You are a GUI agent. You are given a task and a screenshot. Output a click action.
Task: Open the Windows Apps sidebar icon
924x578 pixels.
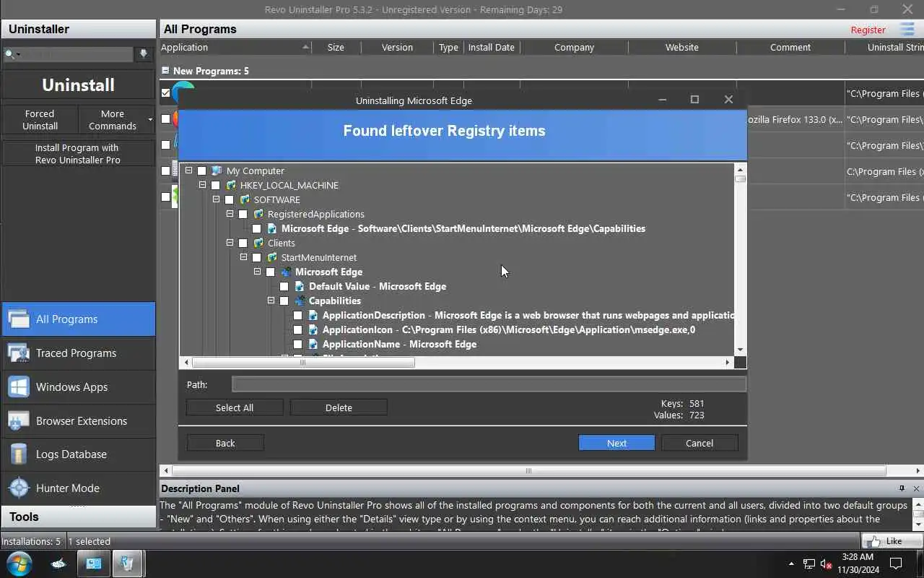click(x=19, y=387)
